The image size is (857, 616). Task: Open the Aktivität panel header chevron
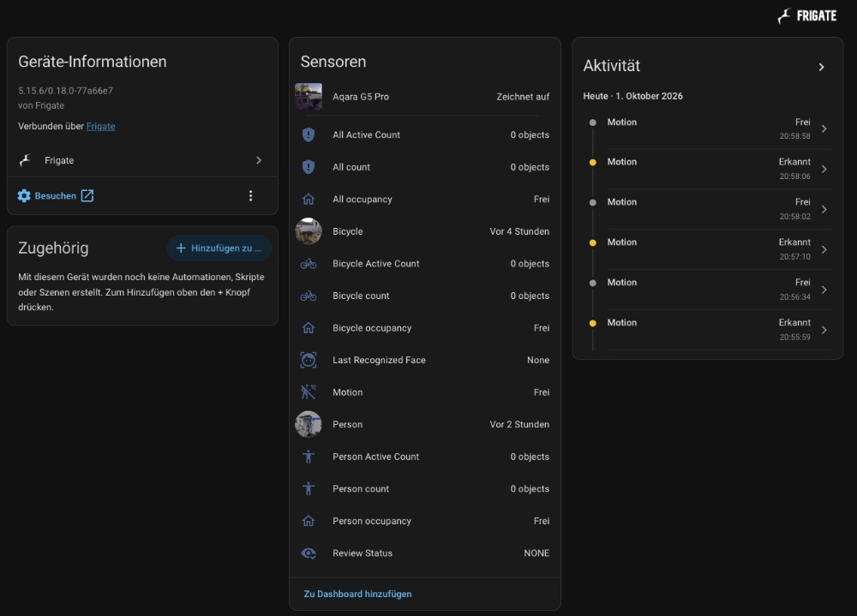[x=822, y=67]
